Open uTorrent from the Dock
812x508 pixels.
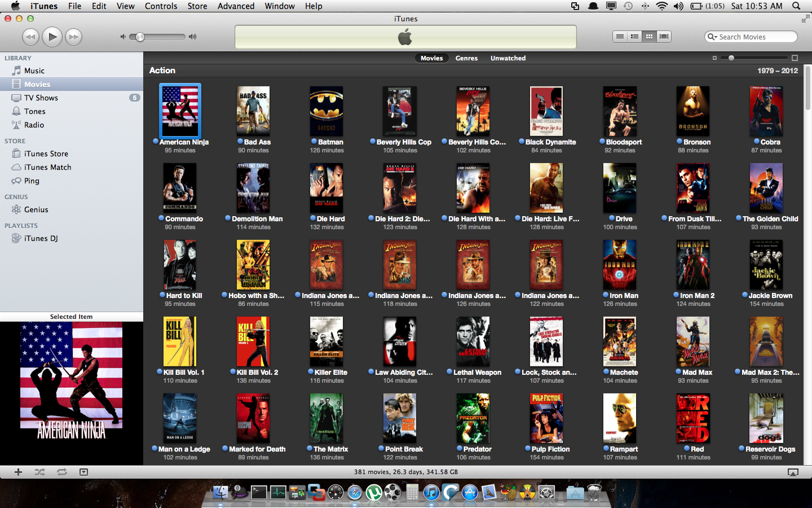point(374,493)
